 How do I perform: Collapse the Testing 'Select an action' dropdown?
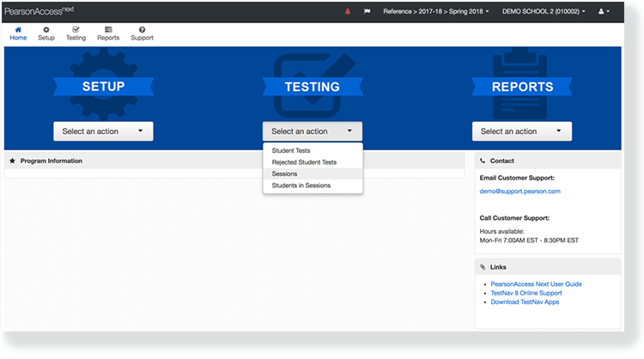pos(312,131)
